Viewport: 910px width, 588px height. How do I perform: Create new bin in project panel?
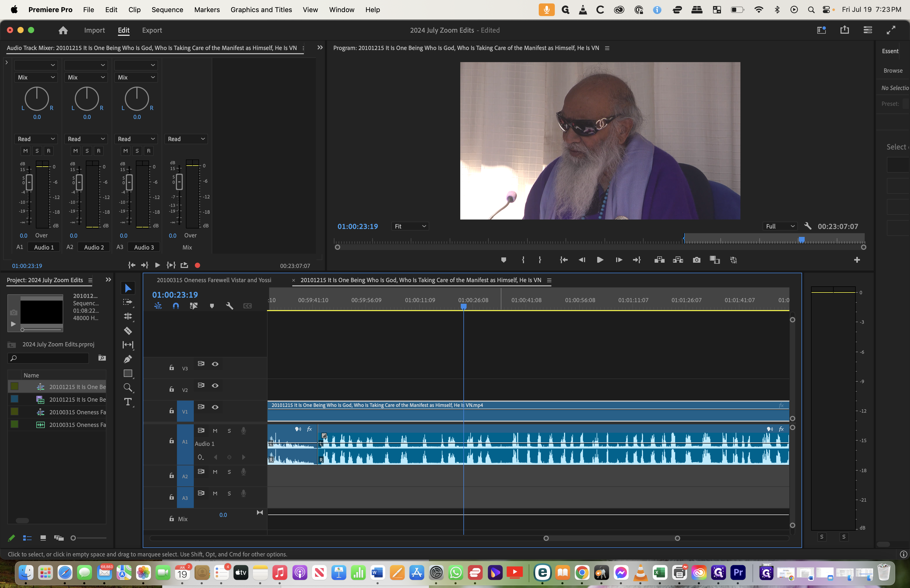tap(102, 358)
